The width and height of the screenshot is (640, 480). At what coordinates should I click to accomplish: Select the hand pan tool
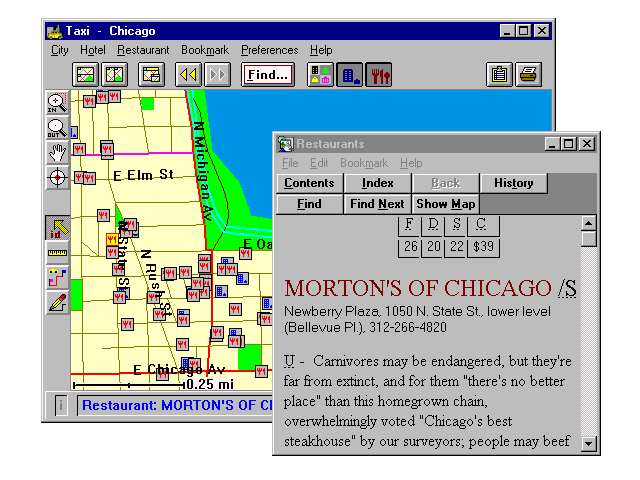coord(57,153)
